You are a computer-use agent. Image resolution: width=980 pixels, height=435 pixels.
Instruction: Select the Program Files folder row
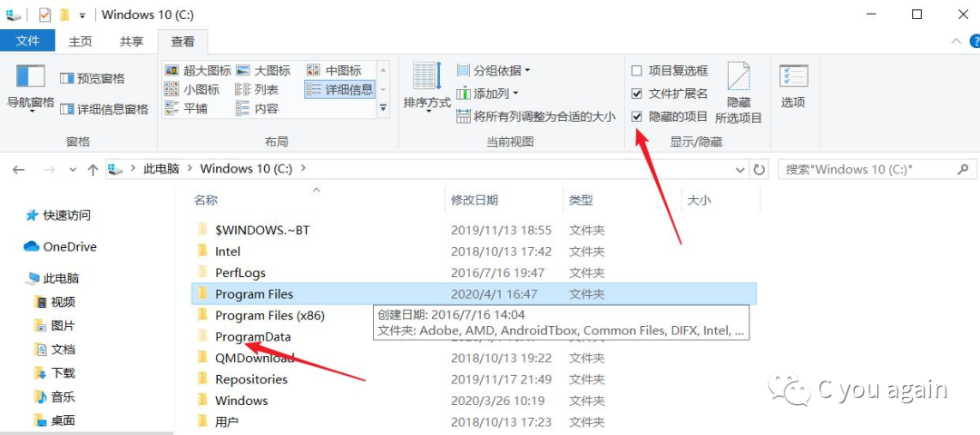474,294
